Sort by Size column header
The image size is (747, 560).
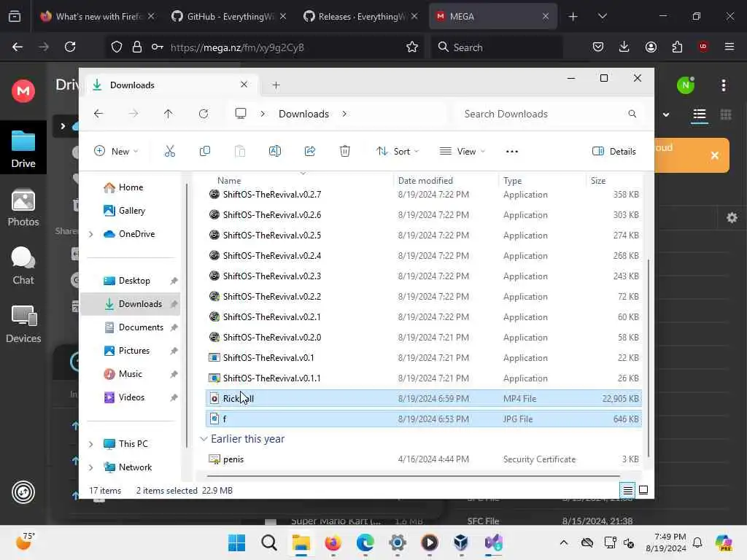pyautogui.click(x=598, y=181)
